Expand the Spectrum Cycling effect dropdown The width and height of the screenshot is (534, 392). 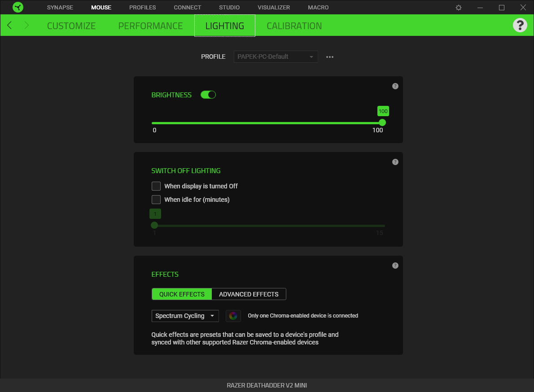coord(185,316)
